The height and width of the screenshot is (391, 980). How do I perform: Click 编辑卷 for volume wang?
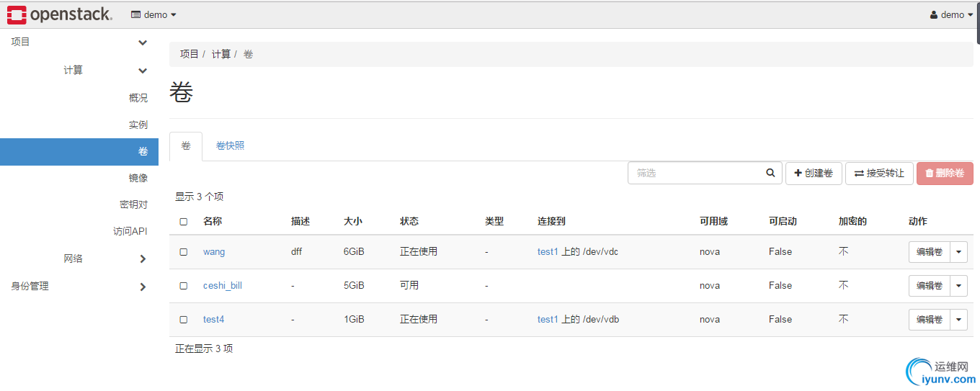tap(930, 252)
